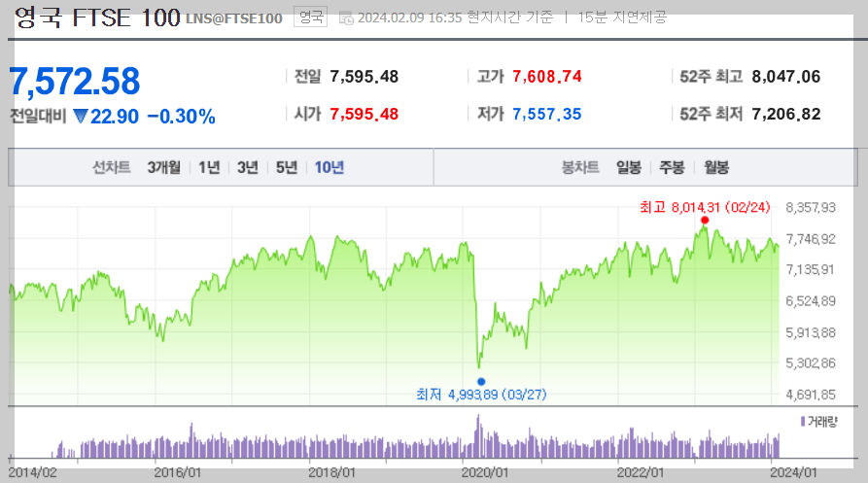Viewport: 868px width, 483px height.
Task: Select the 3년 line chart period
Action: pyautogui.click(x=248, y=167)
